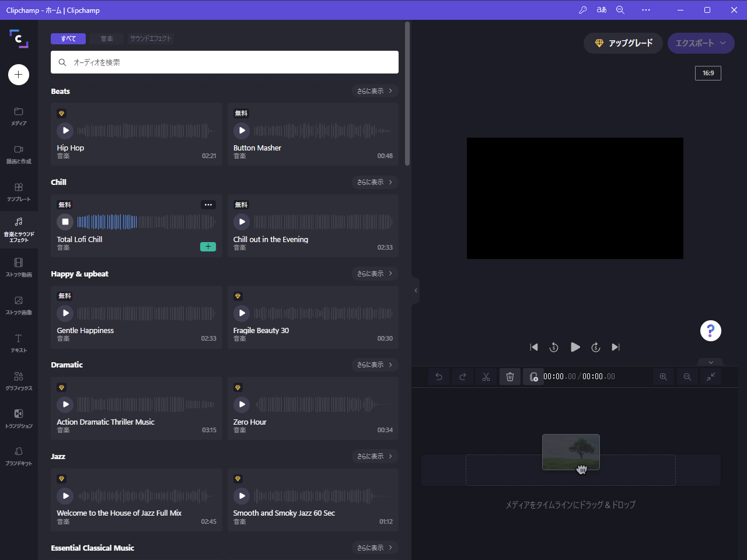Play the Button Masher preview

click(x=242, y=131)
